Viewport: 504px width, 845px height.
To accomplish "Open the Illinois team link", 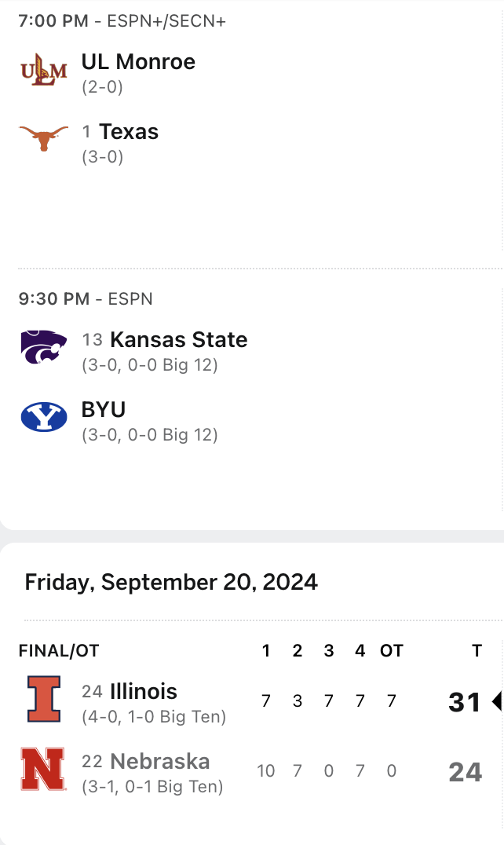I will click(144, 692).
